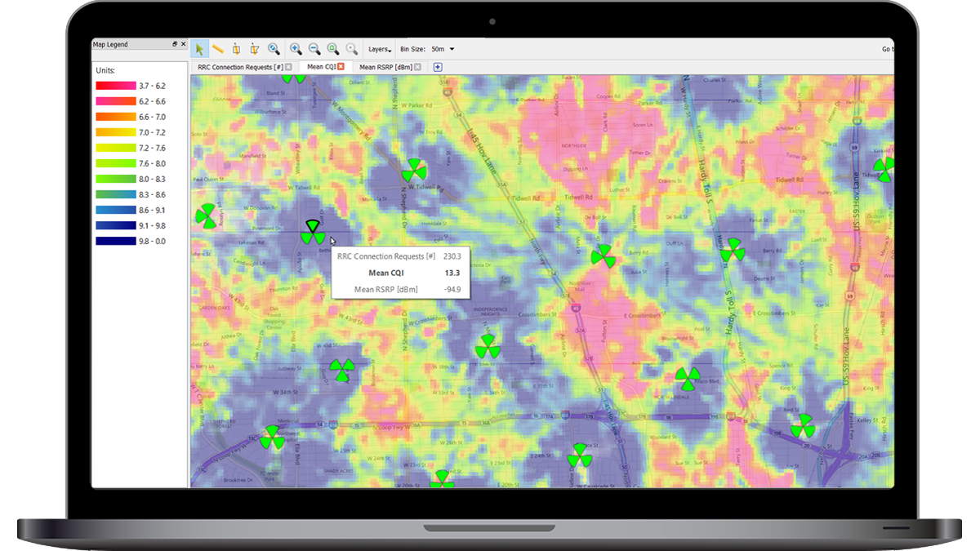Click the zoom-to-fit magnifier icon
Viewport: 980px width, 551px height.
pyautogui.click(x=333, y=49)
